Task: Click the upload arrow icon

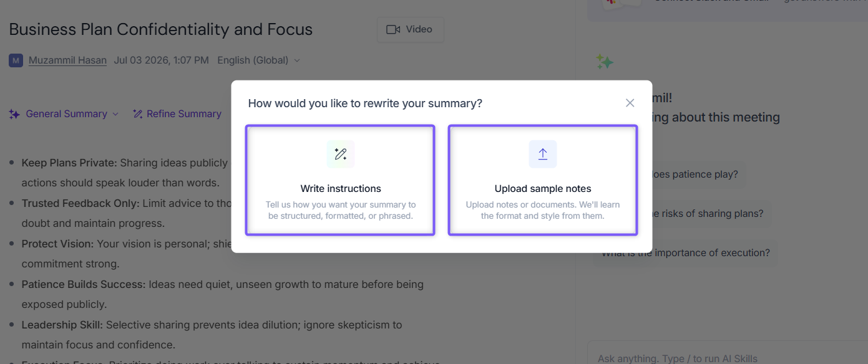Action: (543, 154)
